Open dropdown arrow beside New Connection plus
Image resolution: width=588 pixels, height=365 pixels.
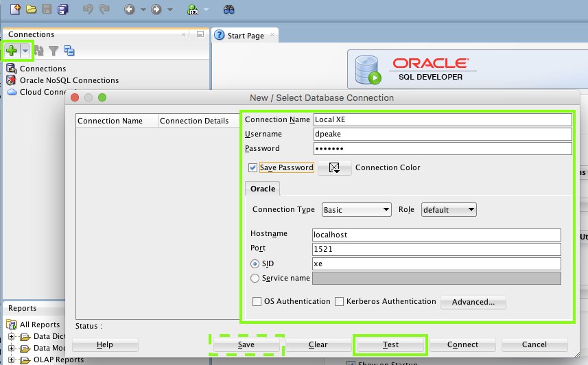(25, 50)
